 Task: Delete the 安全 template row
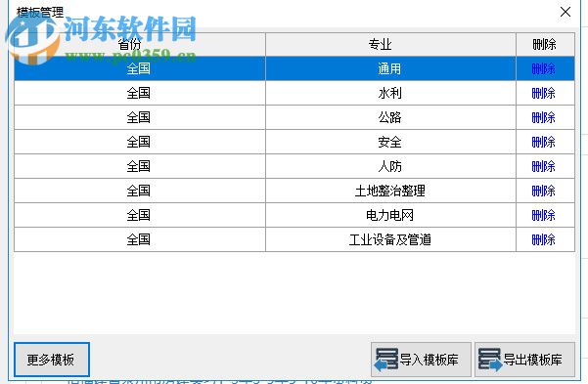coord(543,142)
